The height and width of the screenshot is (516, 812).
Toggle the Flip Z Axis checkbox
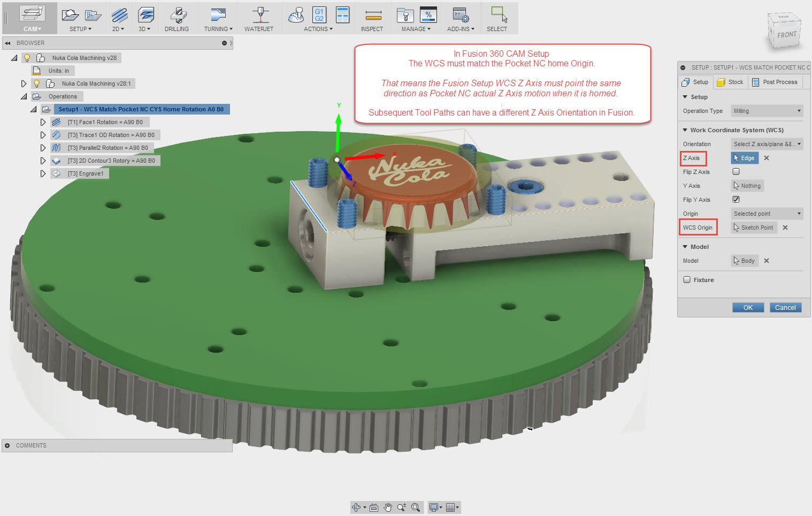[x=736, y=172]
